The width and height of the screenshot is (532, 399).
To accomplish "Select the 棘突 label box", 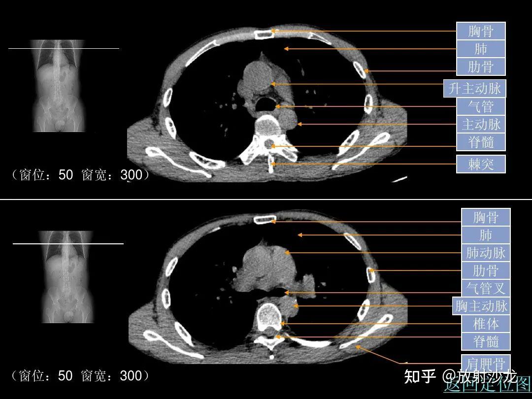I will tap(481, 164).
